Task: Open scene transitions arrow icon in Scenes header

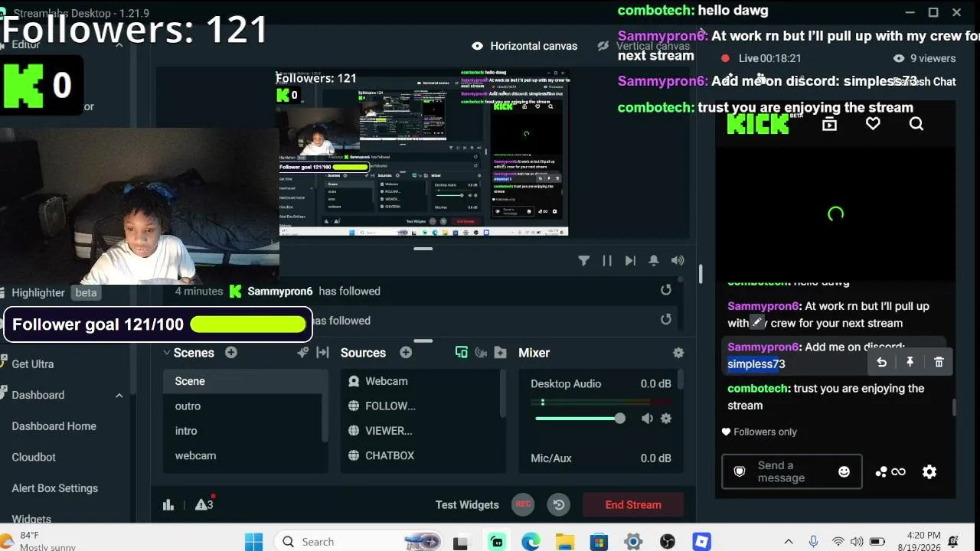Action: point(322,353)
